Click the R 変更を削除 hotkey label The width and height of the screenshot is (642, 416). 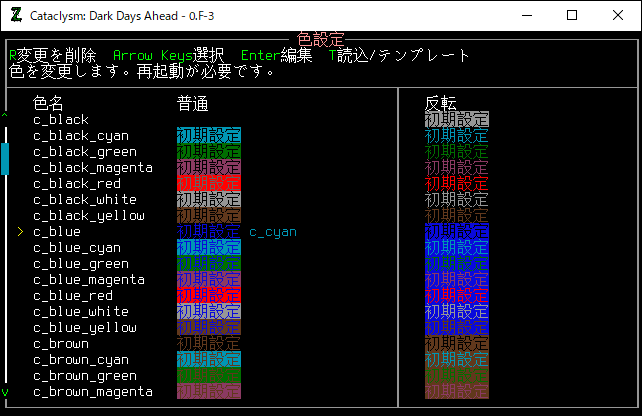click(x=52, y=56)
